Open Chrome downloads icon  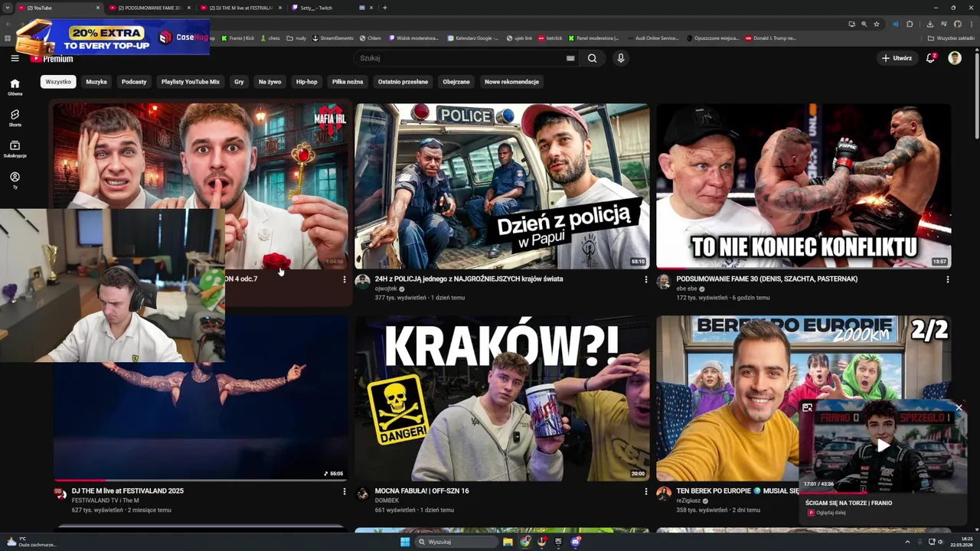coord(929,24)
